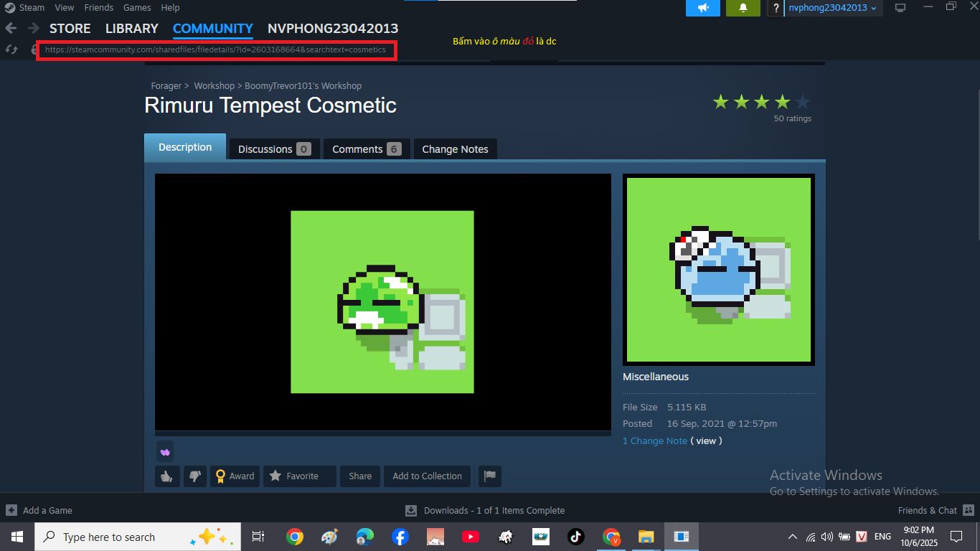Click the steamcommunity URL address bar

pos(215,50)
